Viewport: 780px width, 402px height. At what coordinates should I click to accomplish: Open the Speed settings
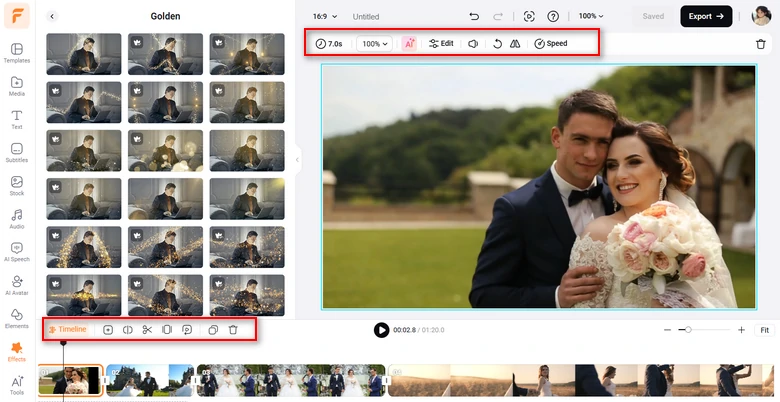(x=551, y=44)
